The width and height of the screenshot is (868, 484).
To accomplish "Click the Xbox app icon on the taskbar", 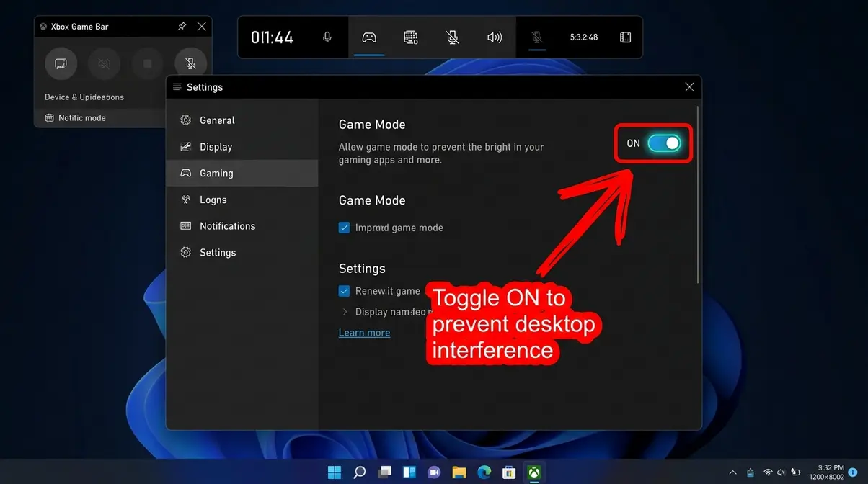I will click(x=534, y=472).
